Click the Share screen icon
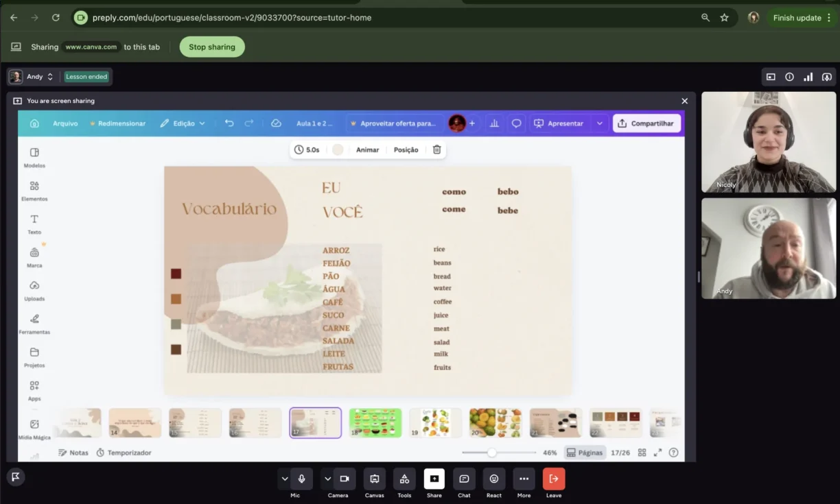The width and height of the screenshot is (840, 504). tap(434, 479)
